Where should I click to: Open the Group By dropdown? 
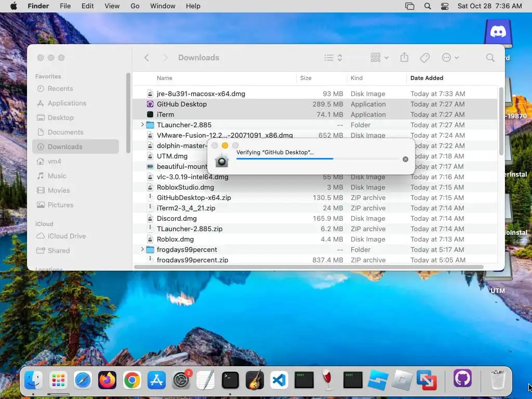point(379,58)
